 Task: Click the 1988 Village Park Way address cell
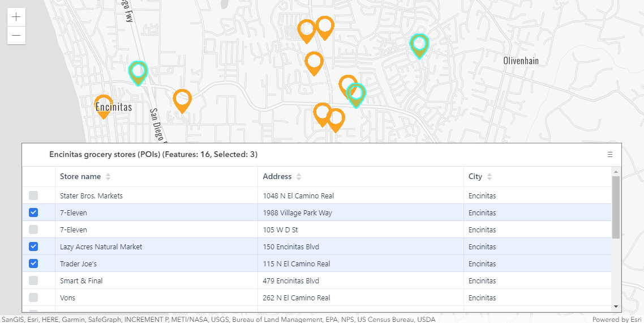pyautogui.click(x=298, y=212)
